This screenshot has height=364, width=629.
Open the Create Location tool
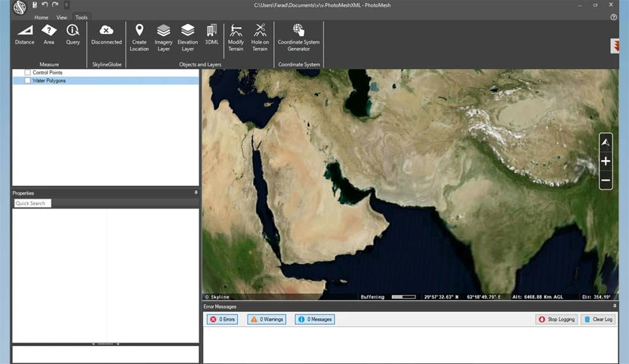[139, 38]
